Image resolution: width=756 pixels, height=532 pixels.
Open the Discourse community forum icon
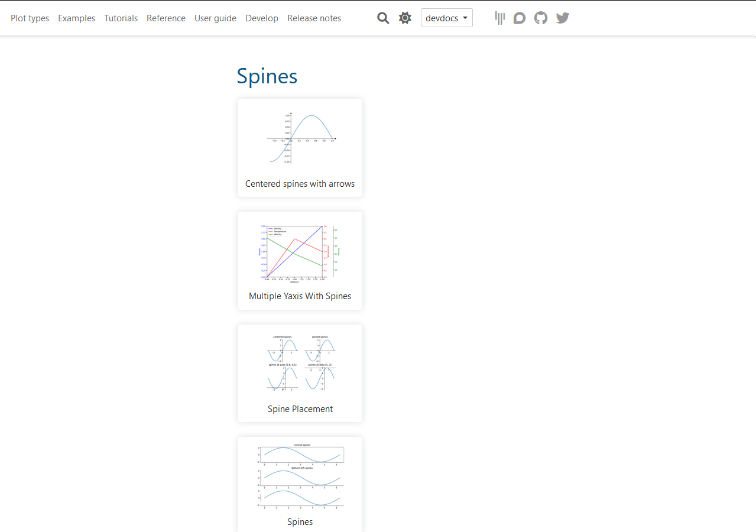519,18
